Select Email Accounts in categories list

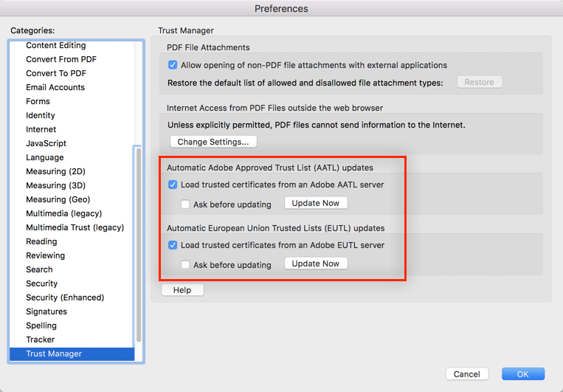pos(55,87)
